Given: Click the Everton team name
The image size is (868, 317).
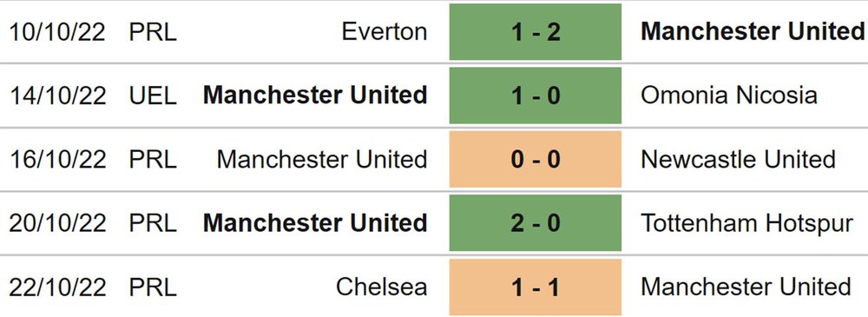Looking at the screenshot, I should (385, 31).
